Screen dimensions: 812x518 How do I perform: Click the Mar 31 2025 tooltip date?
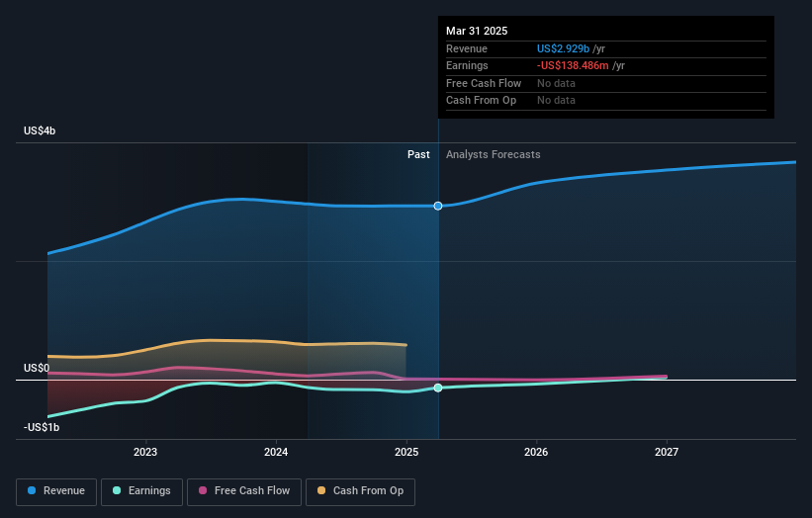(477, 31)
